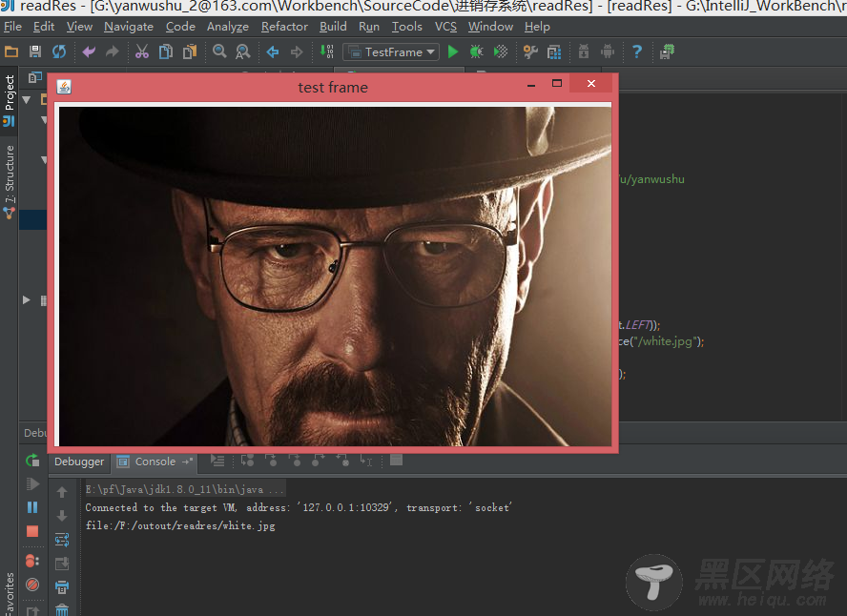Run TestFrame with the green play icon
The height and width of the screenshot is (616, 847).
453,51
